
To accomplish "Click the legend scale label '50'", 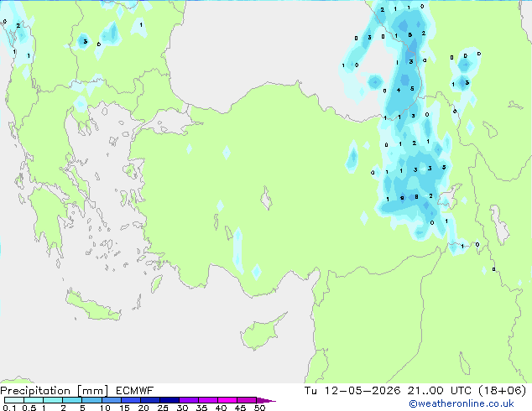I will [259, 408].
